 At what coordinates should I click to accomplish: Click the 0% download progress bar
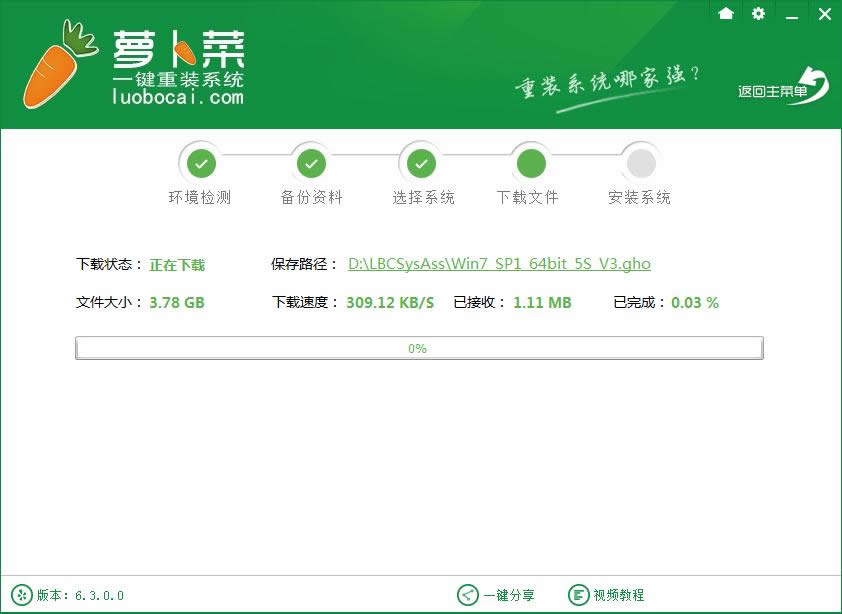[419, 348]
